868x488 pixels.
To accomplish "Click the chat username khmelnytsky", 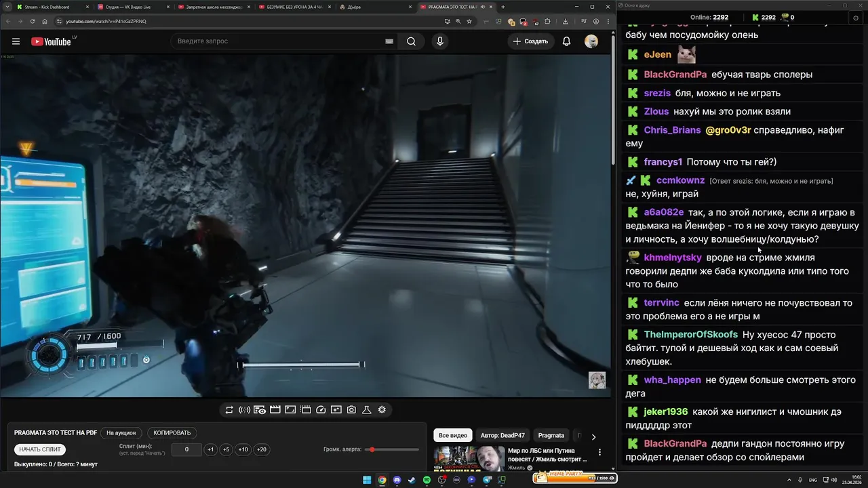I will coord(673,258).
